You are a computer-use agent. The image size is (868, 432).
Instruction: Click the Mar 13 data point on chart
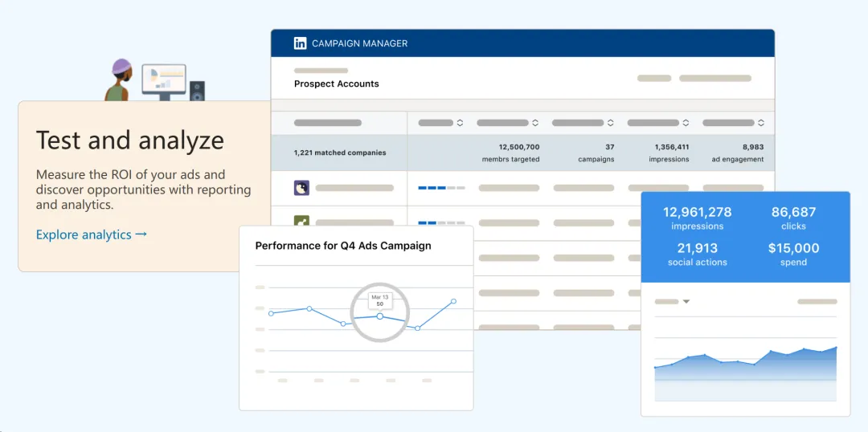pyautogui.click(x=380, y=316)
